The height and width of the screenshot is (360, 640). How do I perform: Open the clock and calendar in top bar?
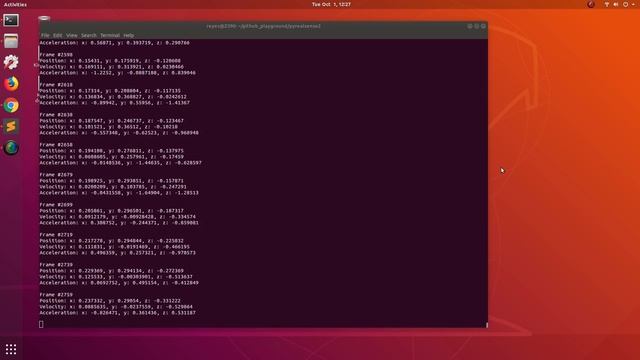pyautogui.click(x=331, y=4)
